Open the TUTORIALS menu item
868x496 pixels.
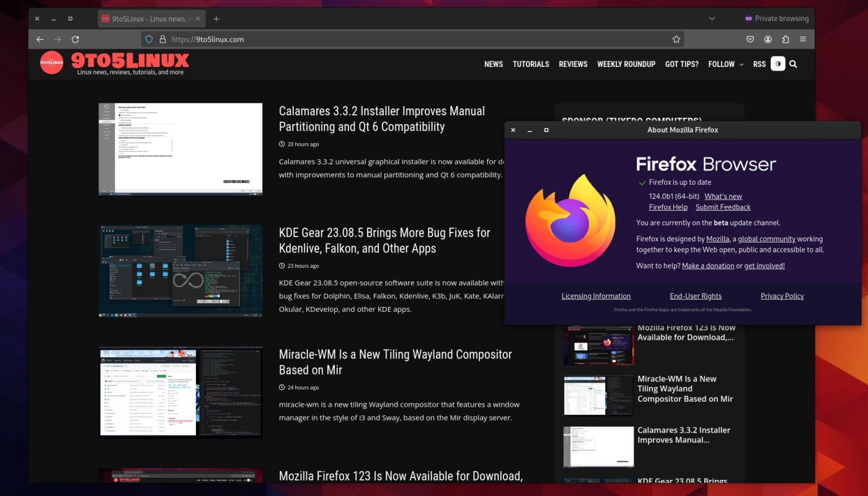click(531, 64)
